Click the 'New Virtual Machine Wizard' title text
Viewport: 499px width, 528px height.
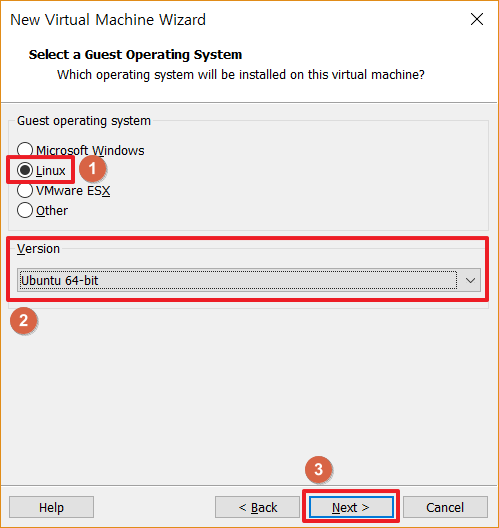point(108,20)
